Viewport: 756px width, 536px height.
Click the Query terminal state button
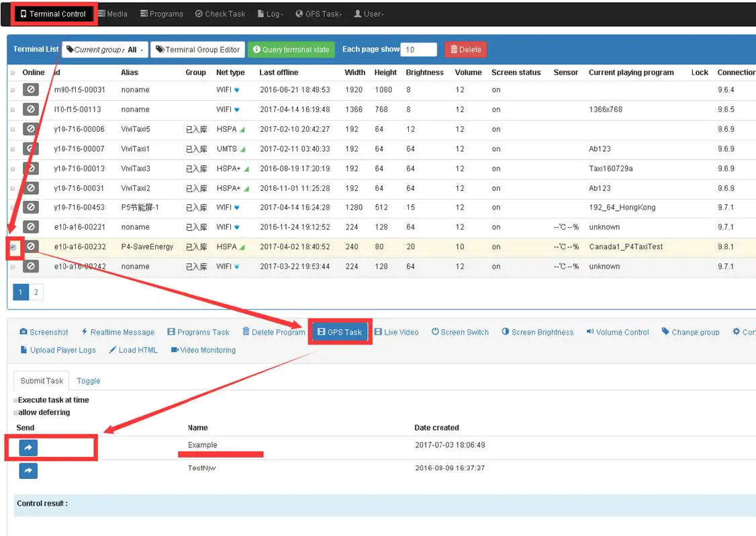click(291, 50)
